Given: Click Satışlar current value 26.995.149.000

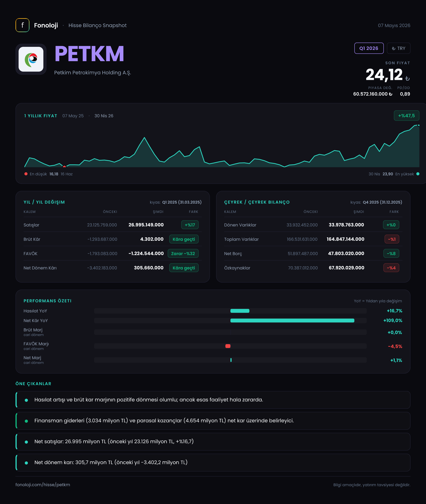Looking at the screenshot, I should (146, 225).
